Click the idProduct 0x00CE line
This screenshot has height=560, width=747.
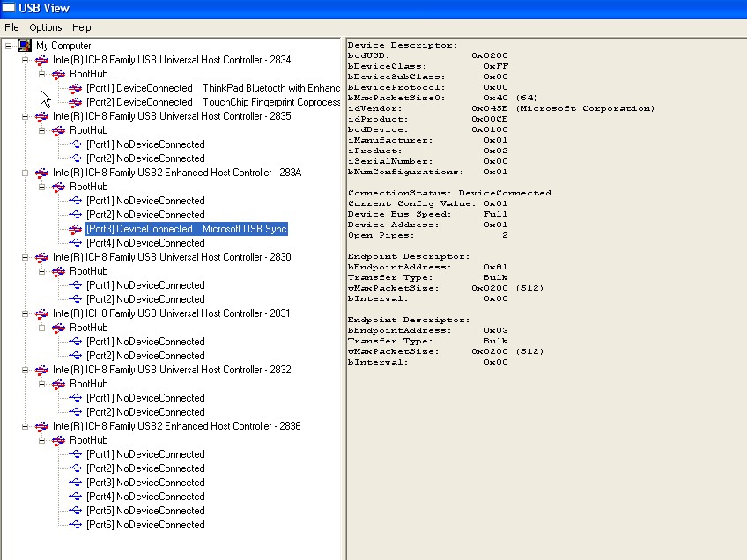click(x=427, y=119)
